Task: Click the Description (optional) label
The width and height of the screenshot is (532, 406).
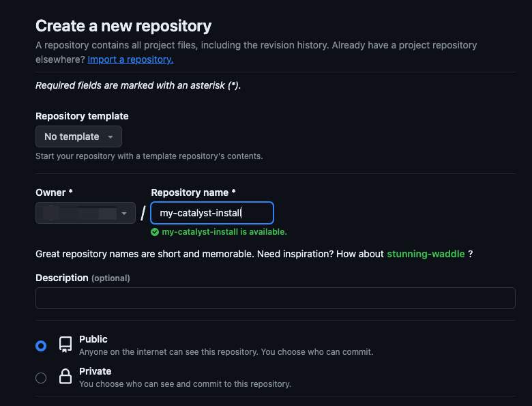Action: [x=83, y=278]
